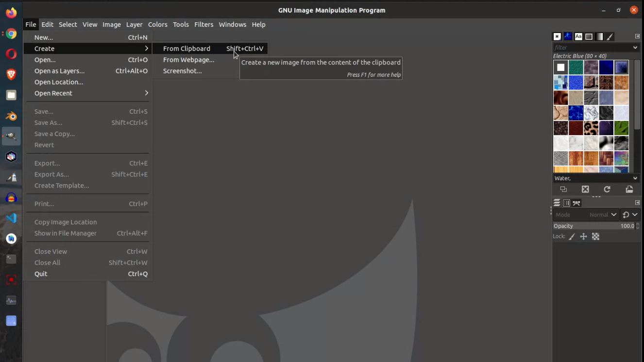The width and height of the screenshot is (644, 362).
Task: Switch to the Channels tab icon
Action: tap(567, 203)
